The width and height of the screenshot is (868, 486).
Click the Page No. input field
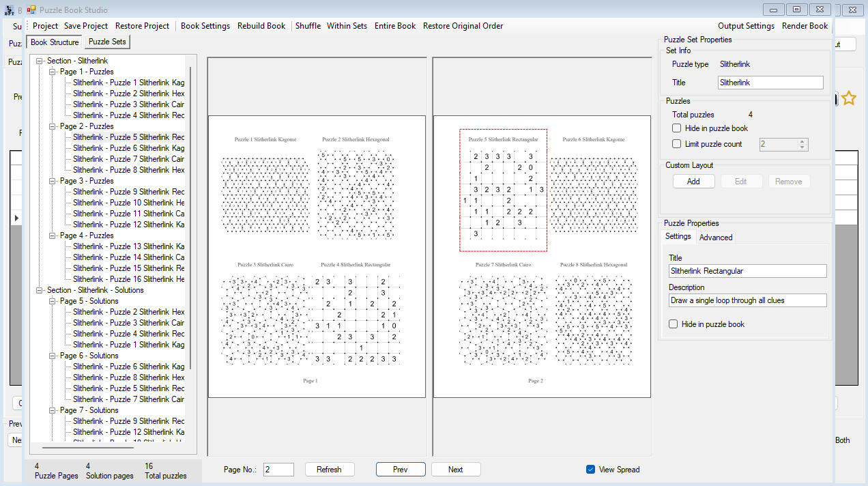(278, 470)
